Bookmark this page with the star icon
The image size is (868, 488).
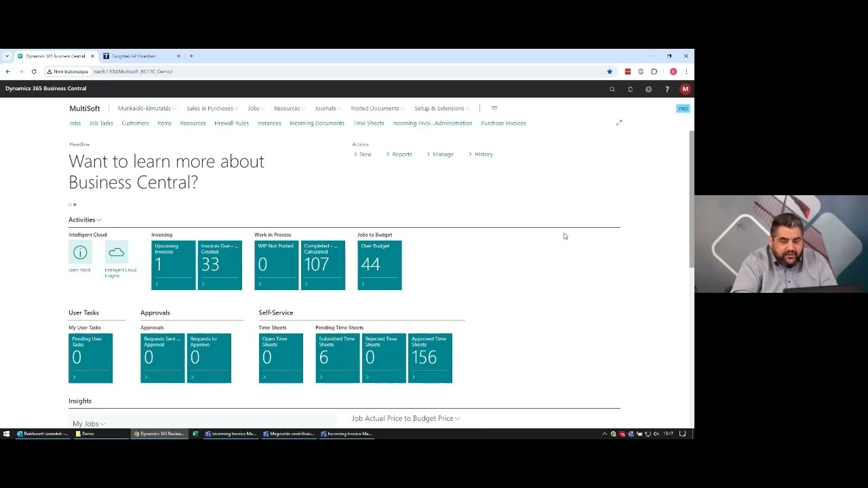[609, 71]
